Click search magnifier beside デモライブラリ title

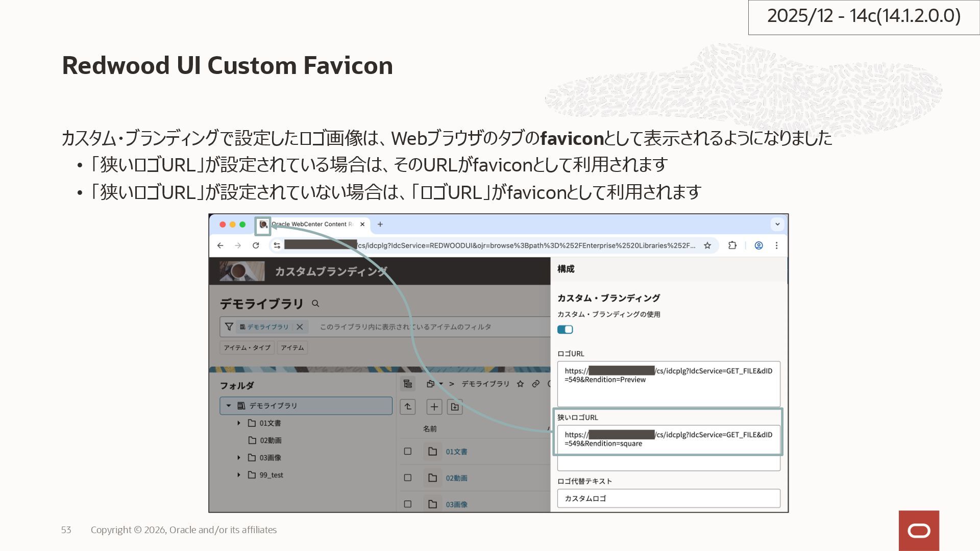coord(315,304)
